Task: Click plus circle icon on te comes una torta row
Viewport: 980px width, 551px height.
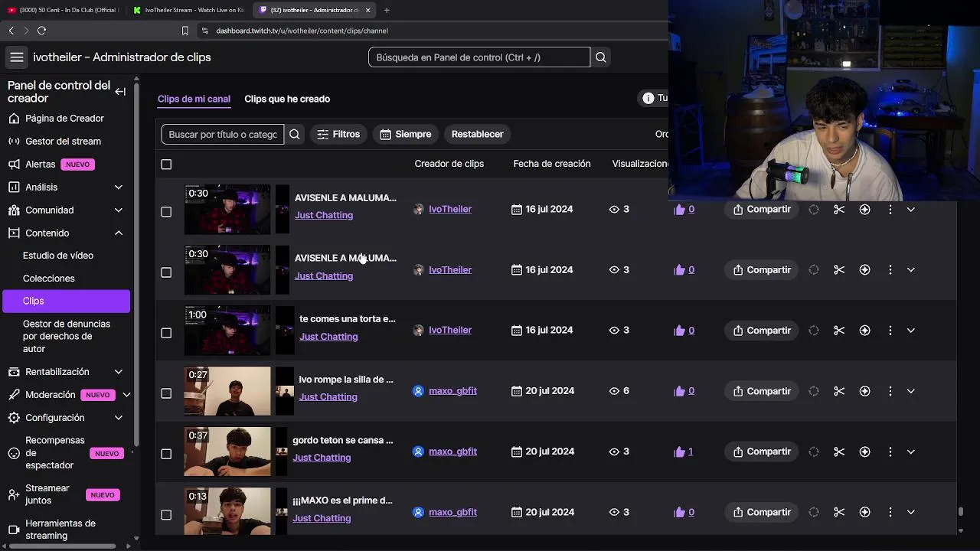Action: [x=864, y=331]
